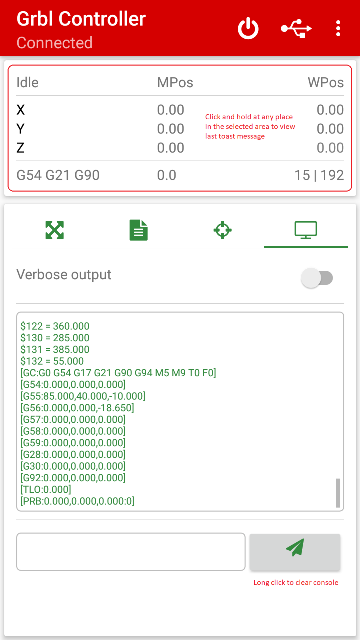Click the 15 | 192 buffer status
The width and height of the screenshot is (360, 640).
pos(319,175)
